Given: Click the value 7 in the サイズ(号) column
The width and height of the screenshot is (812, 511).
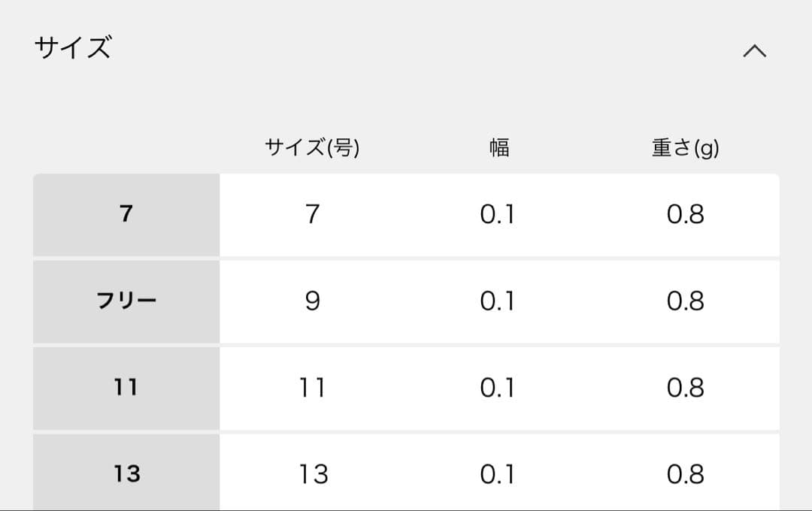Looking at the screenshot, I should coord(314,214).
